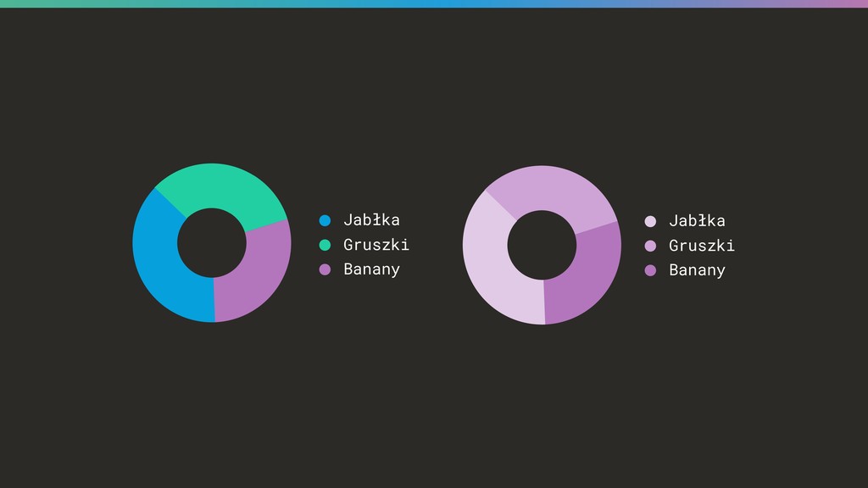The image size is (868, 488).
Task: Click the lilac Gruszki legend dot, right chart
Action: click(x=650, y=246)
